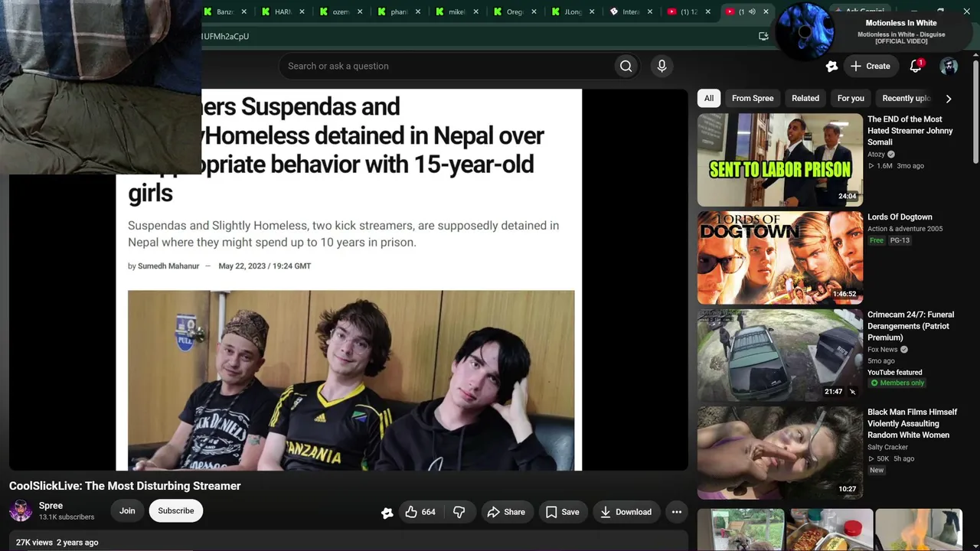
Task: Click the install/cast icon in address bar
Action: coord(763,36)
